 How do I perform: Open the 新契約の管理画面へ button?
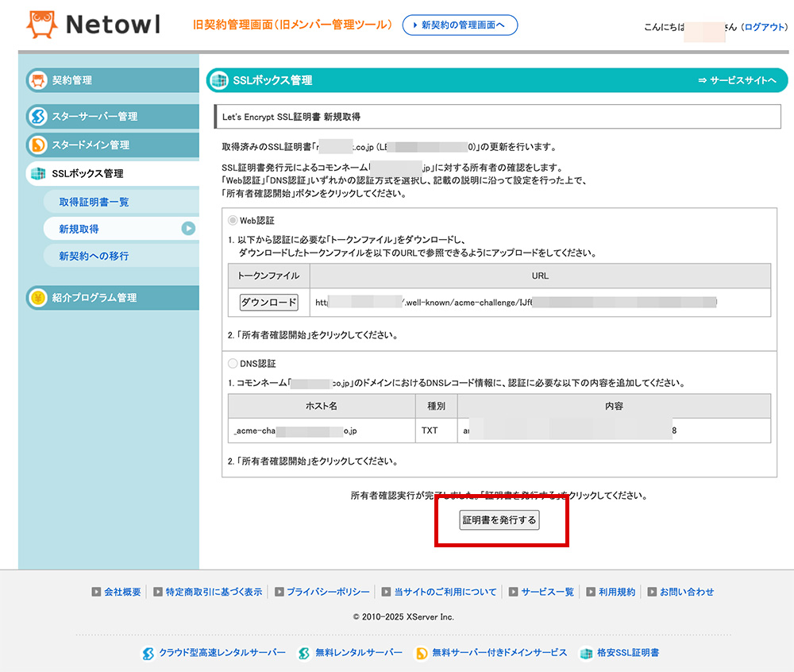459,25
